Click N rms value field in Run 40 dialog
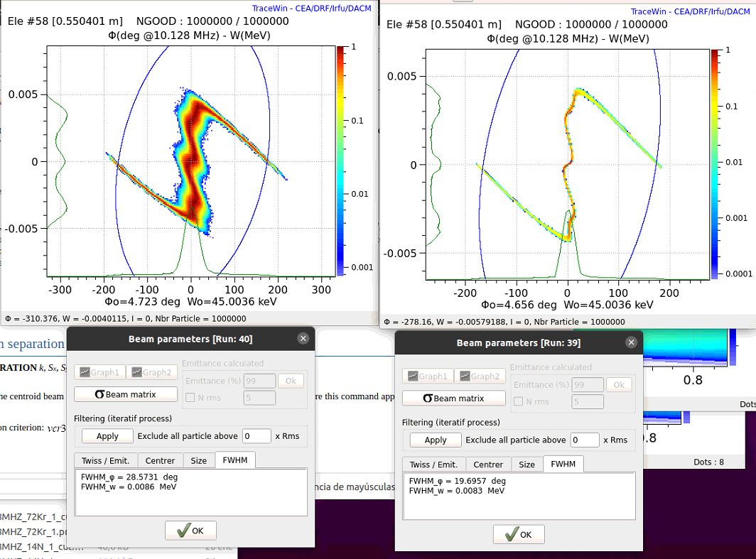The height and width of the screenshot is (559, 756). click(x=260, y=398)
